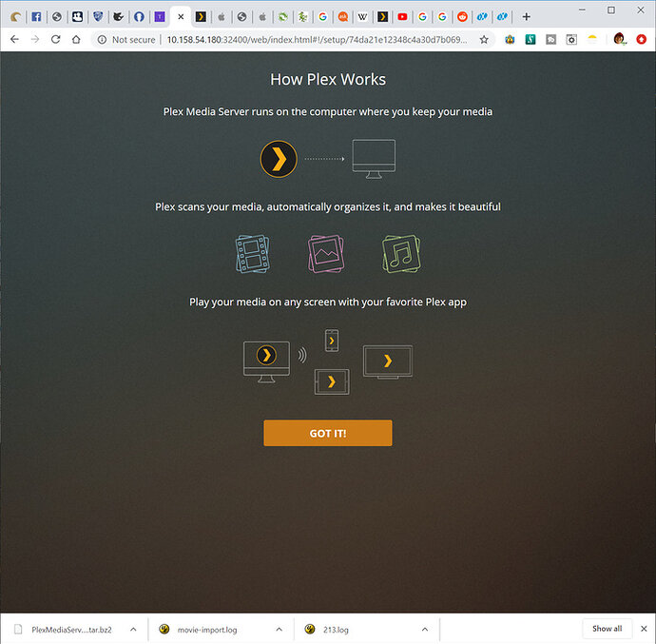Viewport: 656px width, 644px height.
Task: Switch to the Wikipedia tab
Action: click(362, 17)
